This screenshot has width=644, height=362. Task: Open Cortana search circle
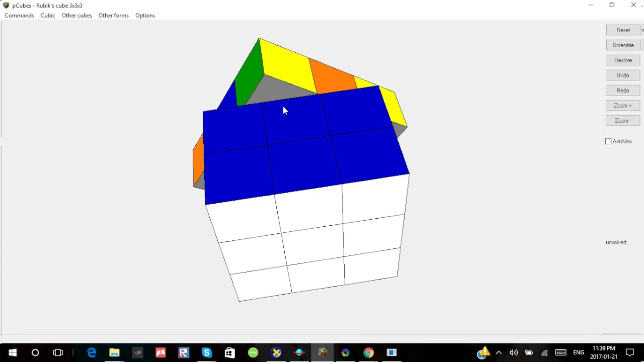click(x=35, y=352)
